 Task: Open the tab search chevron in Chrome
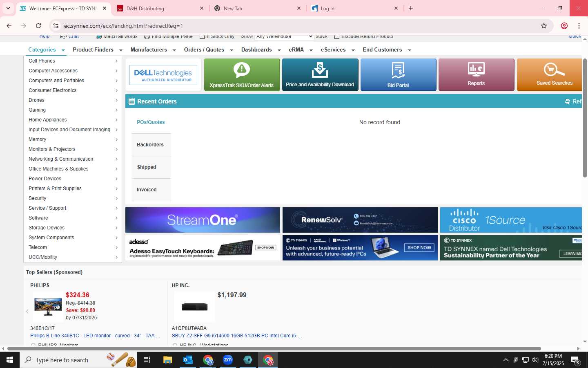pos(8,8)
